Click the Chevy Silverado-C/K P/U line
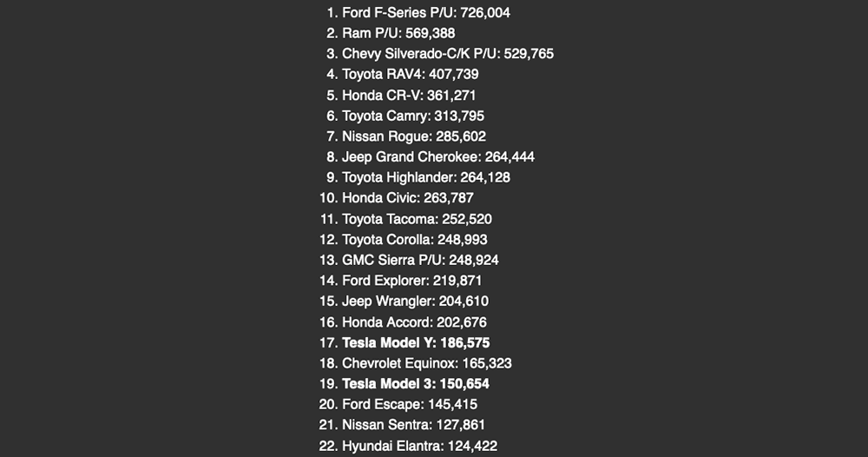This screenshot has height=457, width=868. (x=447, y=54)
